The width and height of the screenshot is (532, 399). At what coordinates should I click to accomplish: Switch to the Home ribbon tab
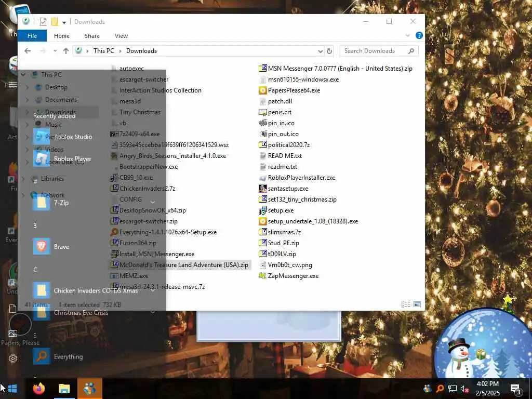pos(62,36)
